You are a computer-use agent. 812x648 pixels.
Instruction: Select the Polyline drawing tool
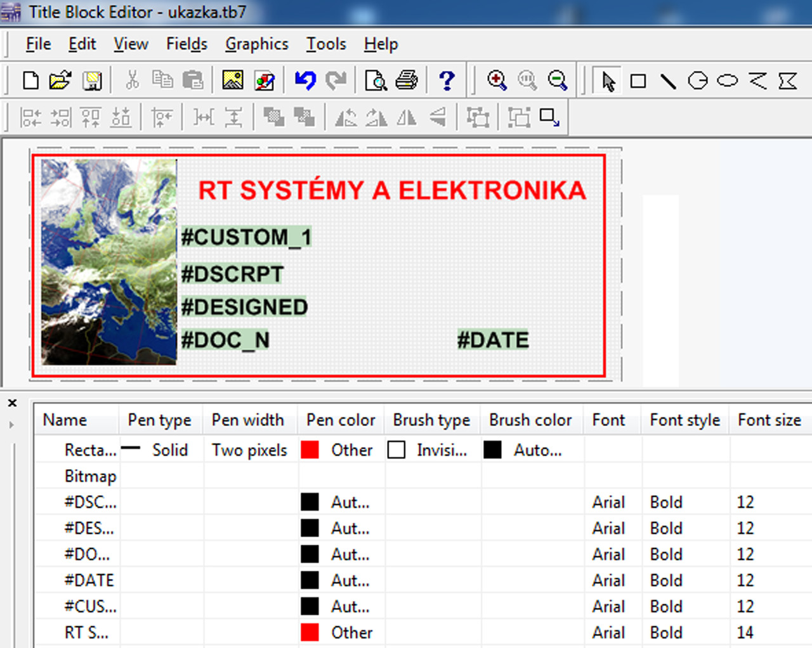[757, 81]
